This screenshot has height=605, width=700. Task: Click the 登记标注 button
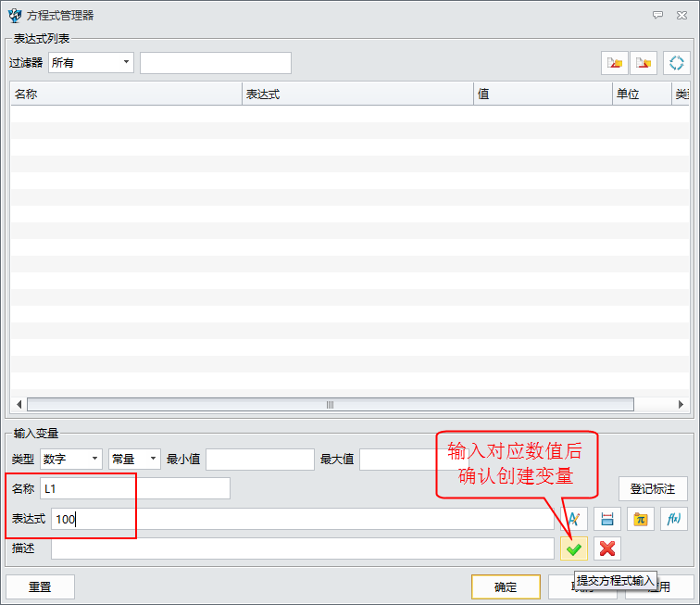(653, 488)
